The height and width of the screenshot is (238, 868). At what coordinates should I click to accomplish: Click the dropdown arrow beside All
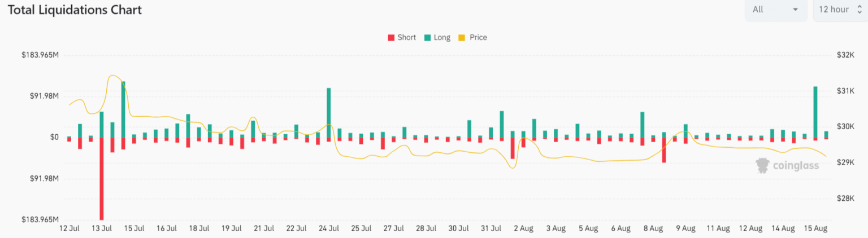pos(796,10)
